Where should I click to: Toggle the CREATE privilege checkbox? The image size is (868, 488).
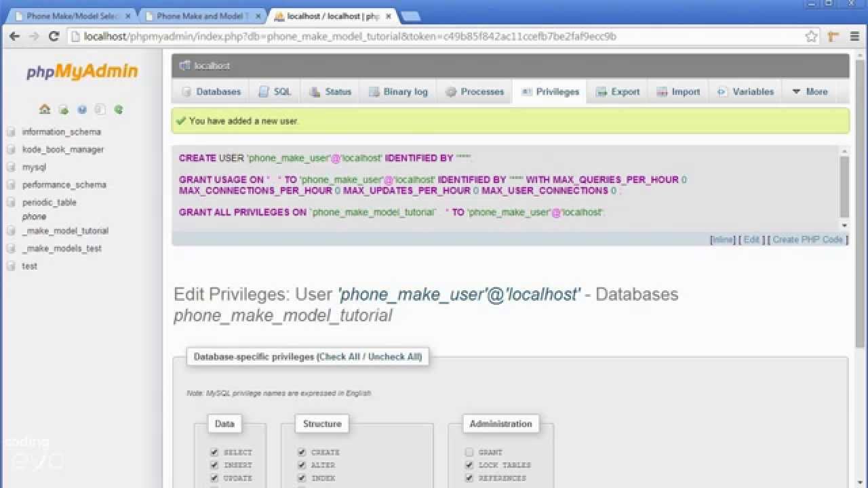(302, 452)
